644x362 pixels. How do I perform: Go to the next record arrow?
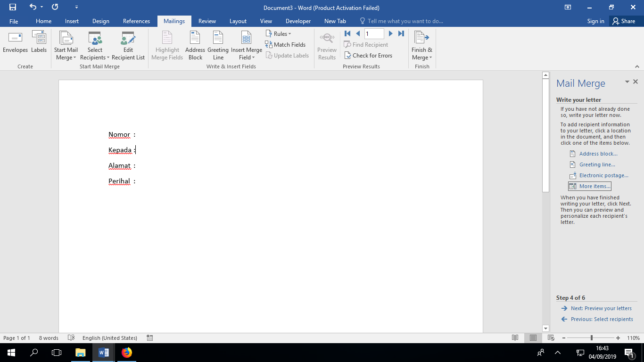pyautogui.click(x=390, y=33)
